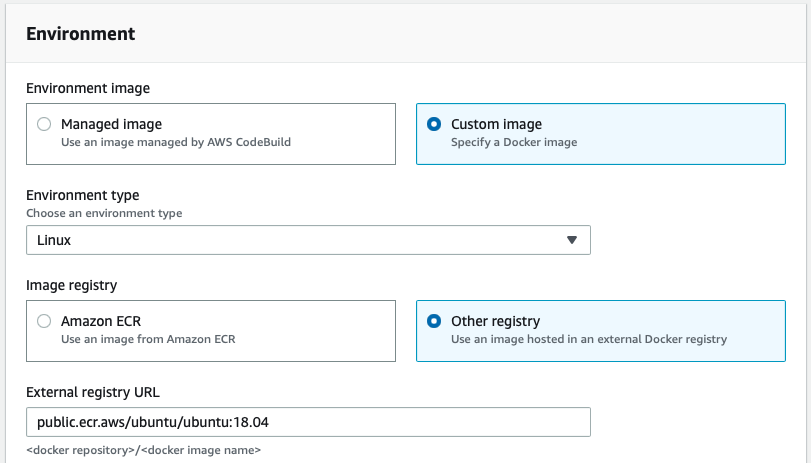811x463 pixels.
Task: Click the dropdown arrow beside Linux
Action: click(572, 240)
